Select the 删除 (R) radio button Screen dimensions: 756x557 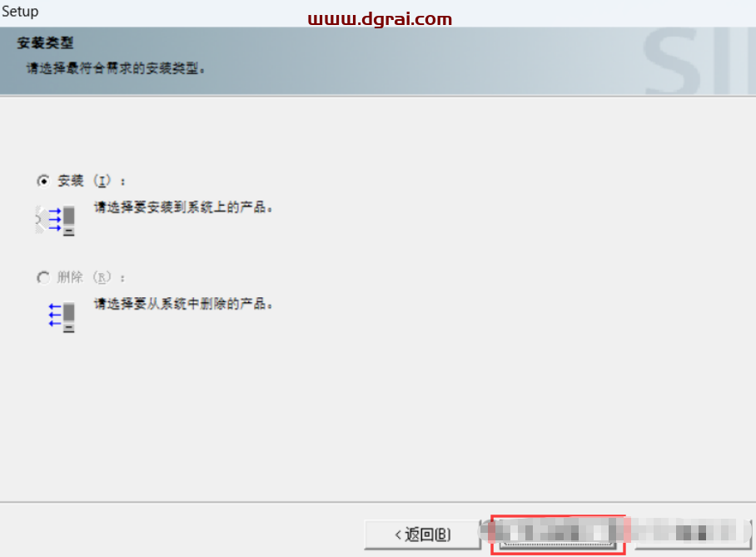(x=43, y=277)
